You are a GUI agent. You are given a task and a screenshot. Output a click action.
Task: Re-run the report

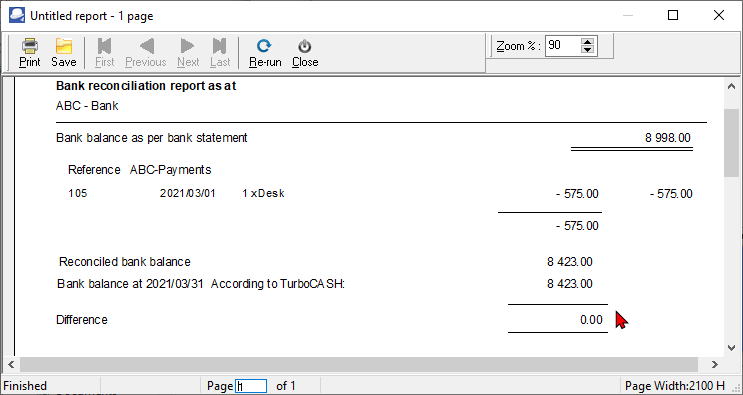point(265,53)
